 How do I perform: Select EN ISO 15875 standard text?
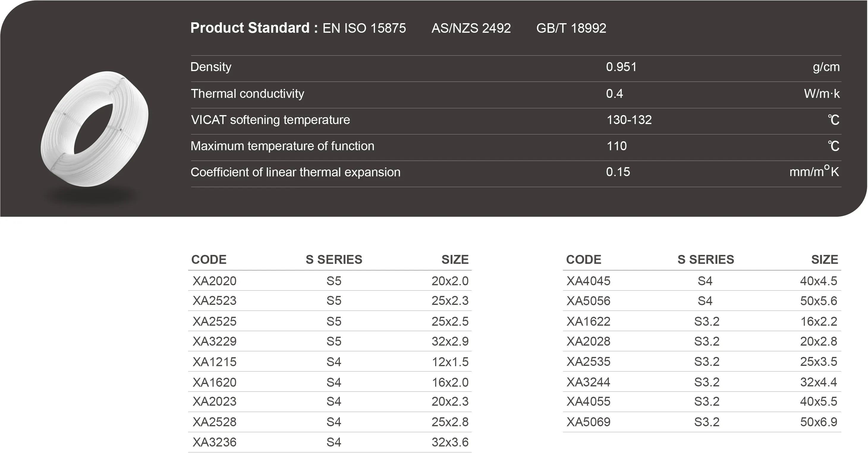coord(364,28)
